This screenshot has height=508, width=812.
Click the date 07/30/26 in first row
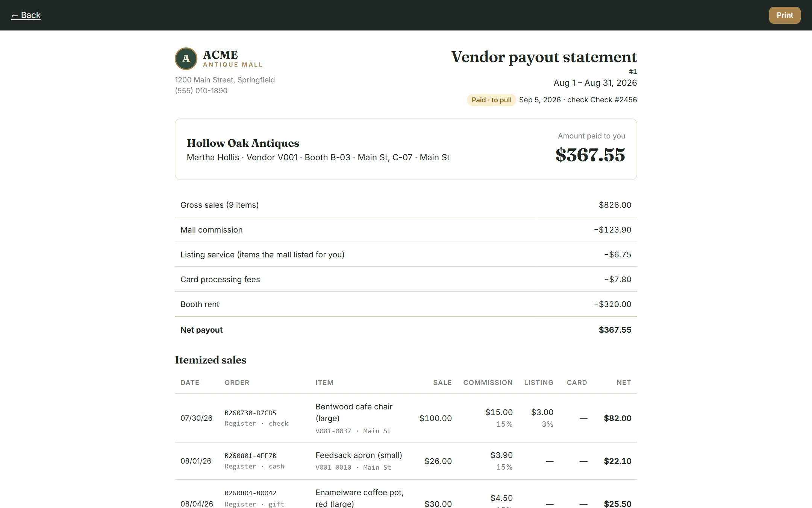pos(196,418)
